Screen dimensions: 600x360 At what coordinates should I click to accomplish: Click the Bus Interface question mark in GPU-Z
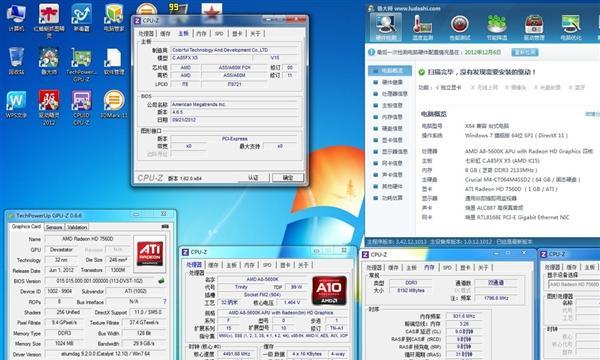pyautogui.click(x=165, y=302)
